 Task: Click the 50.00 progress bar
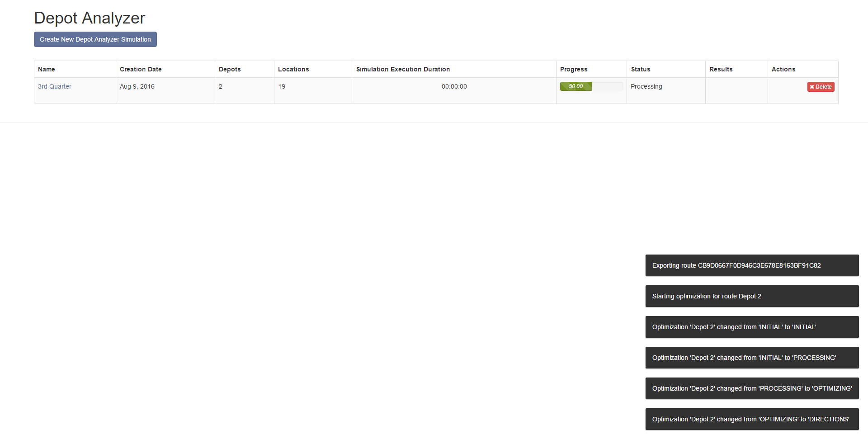tap(576, 86)
